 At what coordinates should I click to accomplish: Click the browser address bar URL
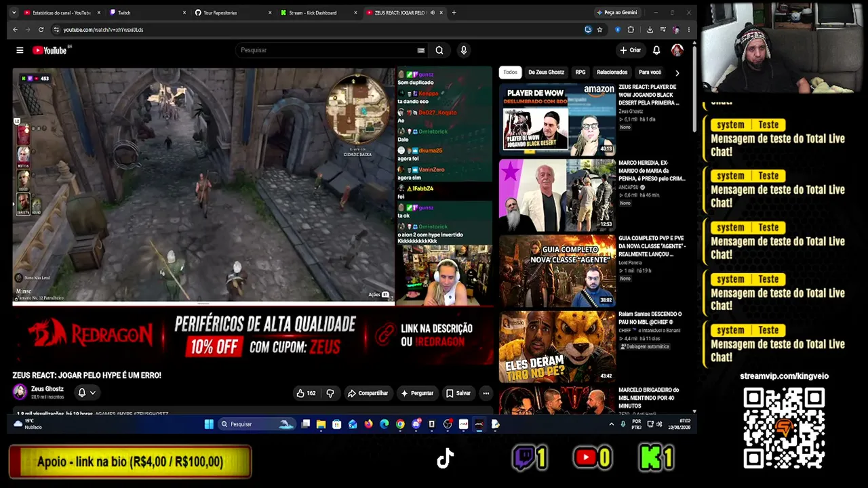[x=103, y=30]
